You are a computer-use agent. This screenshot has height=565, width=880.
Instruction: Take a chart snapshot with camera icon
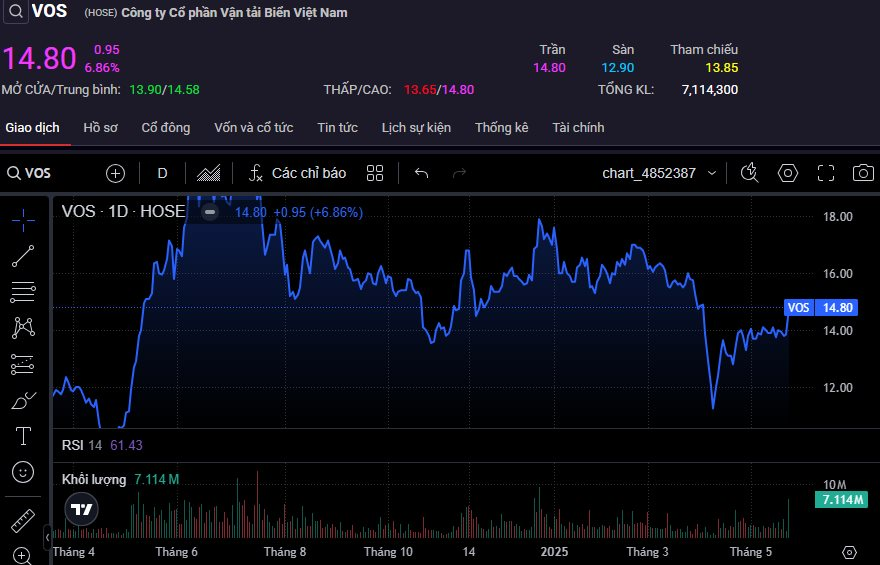[863, 173]
